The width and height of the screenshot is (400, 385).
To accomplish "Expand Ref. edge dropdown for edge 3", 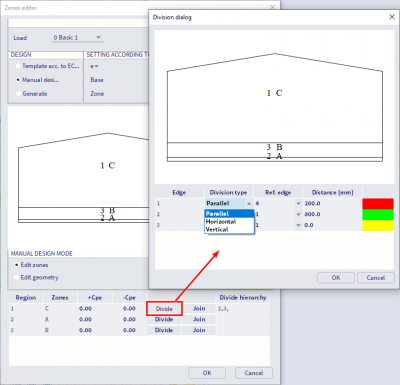I will tap(298, 225).
